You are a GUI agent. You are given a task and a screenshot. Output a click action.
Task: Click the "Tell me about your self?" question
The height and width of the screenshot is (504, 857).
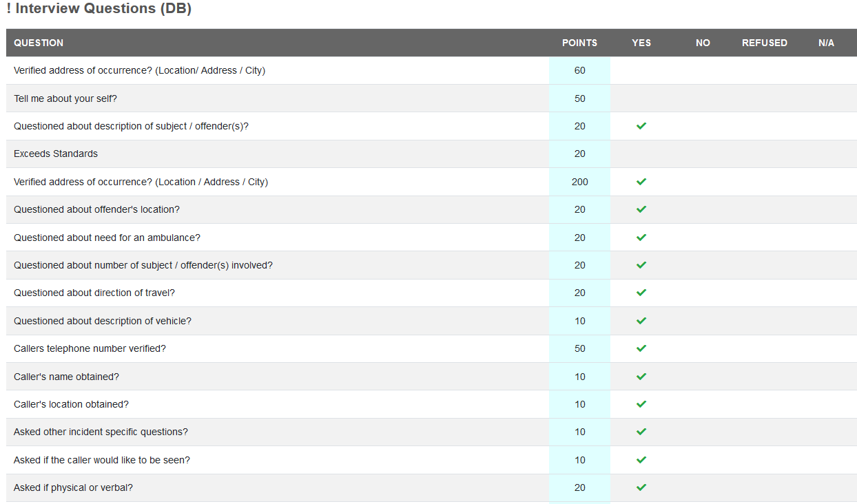coord(65,98)
